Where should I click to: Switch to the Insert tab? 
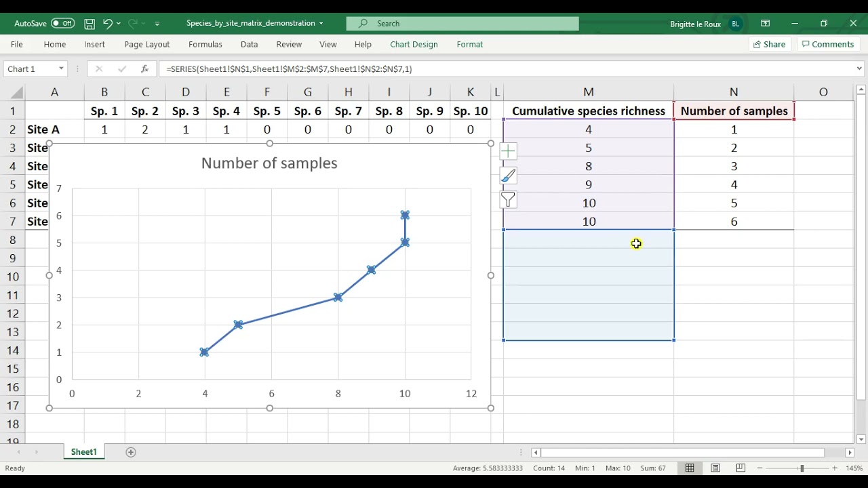94,44
